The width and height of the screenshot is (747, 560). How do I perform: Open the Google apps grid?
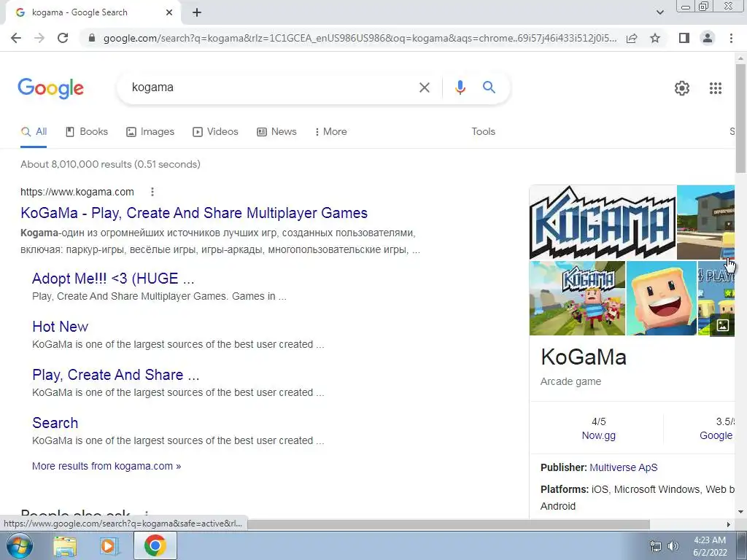coord(715,88)
